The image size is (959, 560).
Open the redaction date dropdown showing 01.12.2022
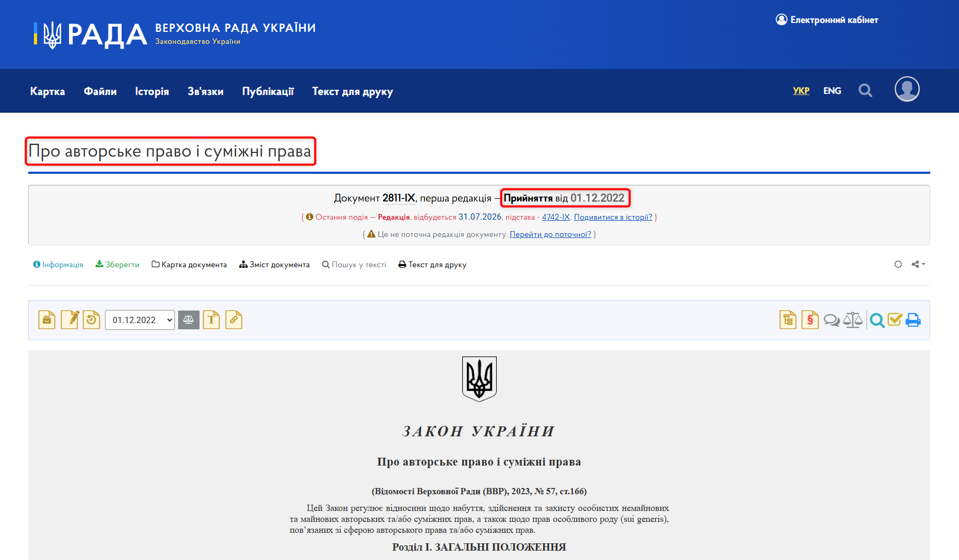pos(139,320)
